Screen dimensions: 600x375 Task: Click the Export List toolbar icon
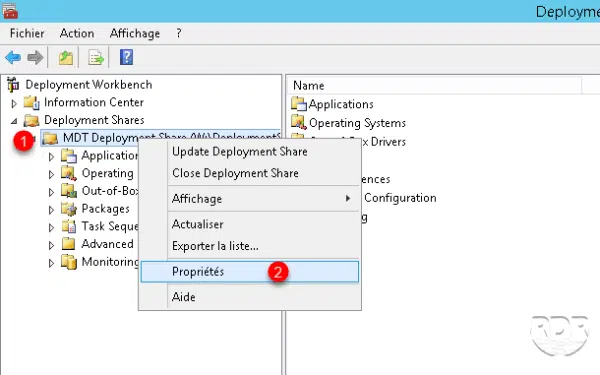(96, 58)
